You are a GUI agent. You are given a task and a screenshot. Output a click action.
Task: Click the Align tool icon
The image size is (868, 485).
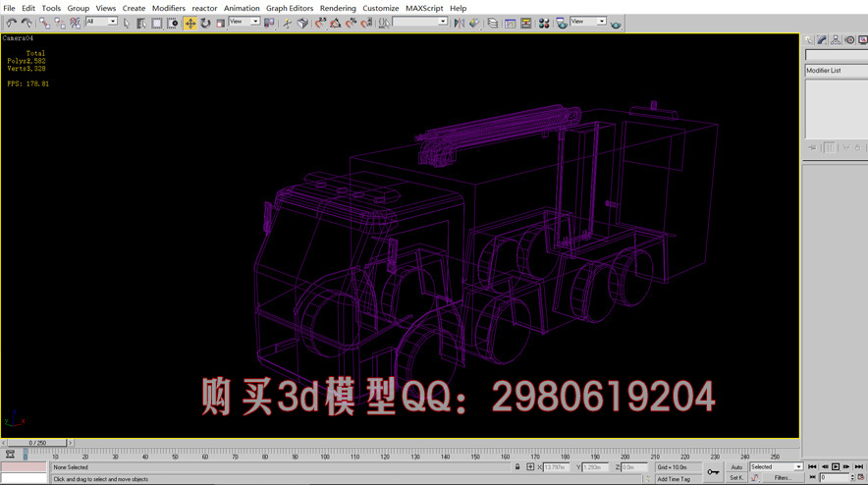tap(474, 23)
